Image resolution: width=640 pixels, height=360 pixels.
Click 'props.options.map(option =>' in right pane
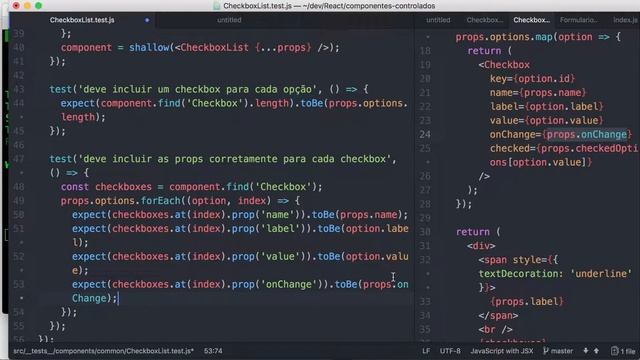[538, 37]
